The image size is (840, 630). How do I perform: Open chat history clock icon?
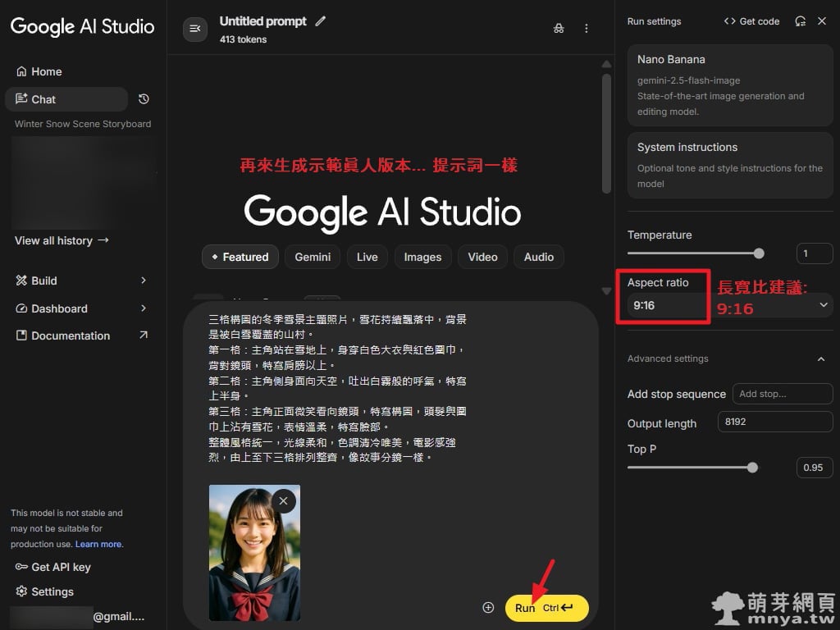pos(144,99)
